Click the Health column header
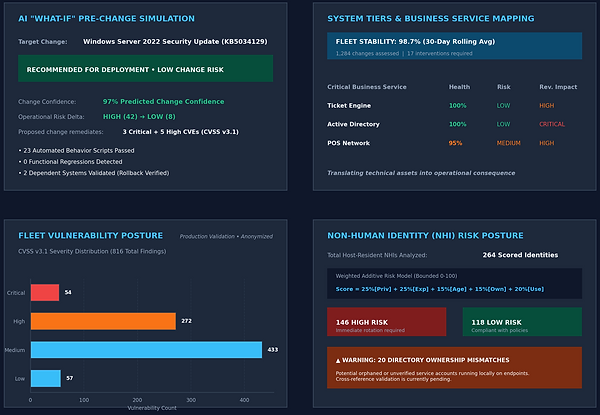The height and width of the screenshot is (415, 600). (459, 87)
